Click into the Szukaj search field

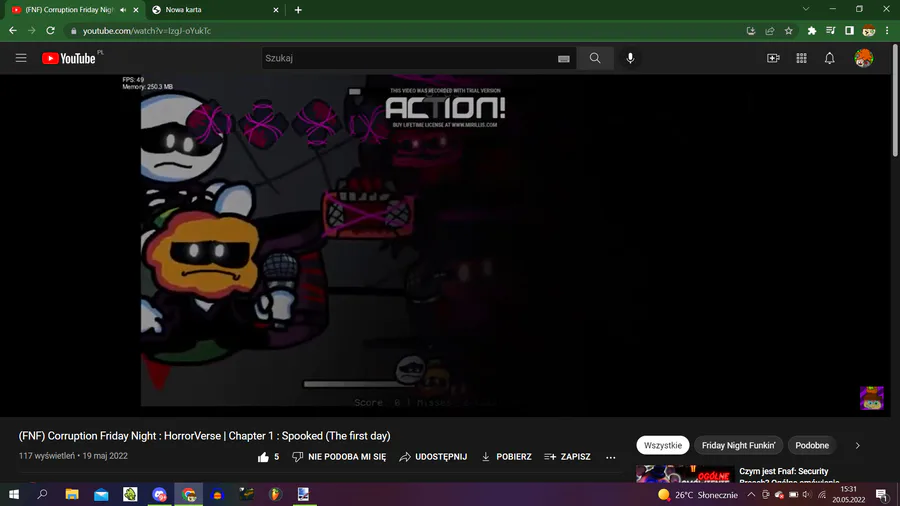tap(408, 58)
